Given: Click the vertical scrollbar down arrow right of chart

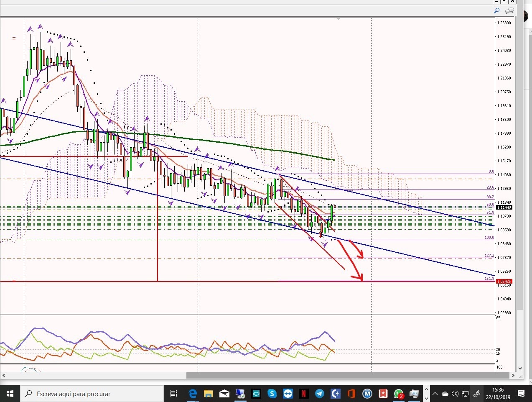Looking at the screenshot, I should pos(520,369).
